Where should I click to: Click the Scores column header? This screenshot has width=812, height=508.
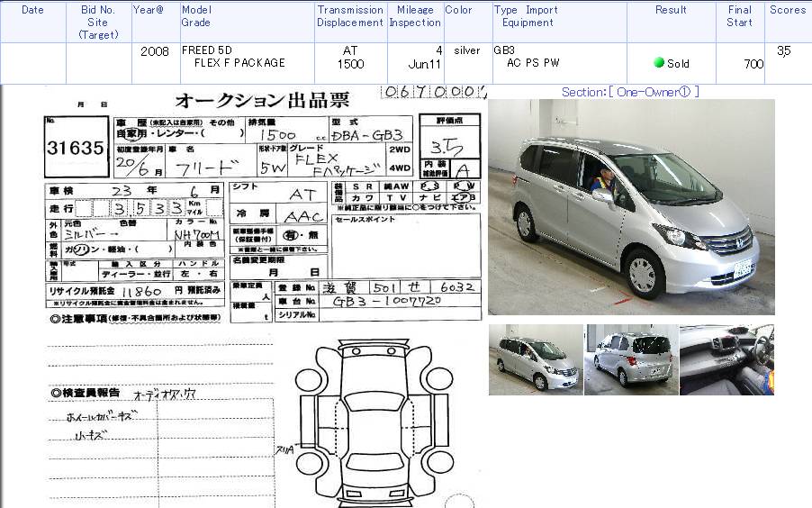click(788, 10)
